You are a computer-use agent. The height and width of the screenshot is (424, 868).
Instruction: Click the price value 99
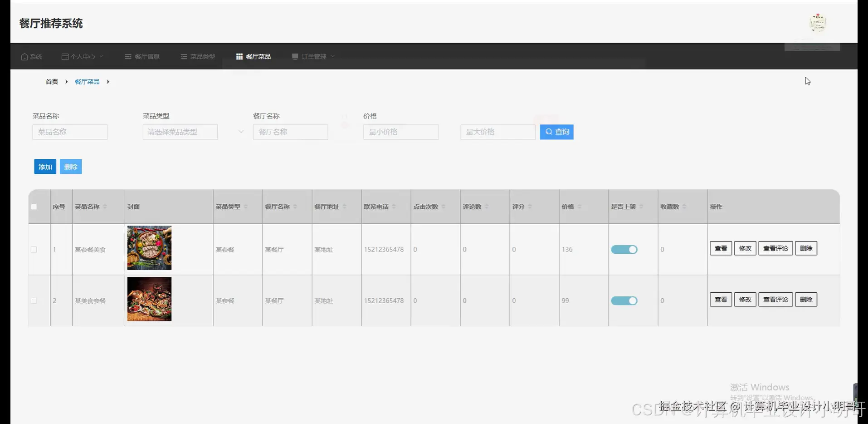click(565, 301)
